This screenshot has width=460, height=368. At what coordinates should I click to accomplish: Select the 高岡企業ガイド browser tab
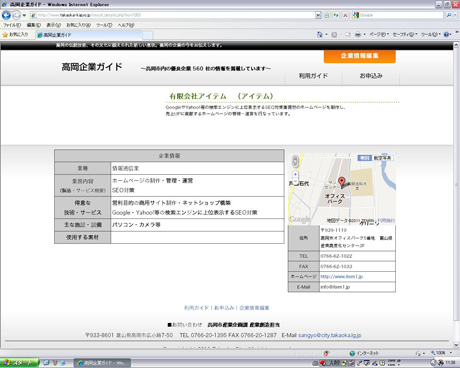pos(88,35)
